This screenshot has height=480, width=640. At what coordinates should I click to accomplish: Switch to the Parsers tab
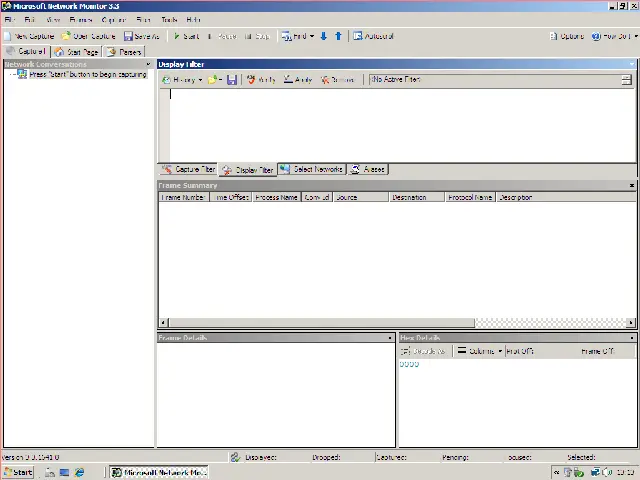click(124, 52)
